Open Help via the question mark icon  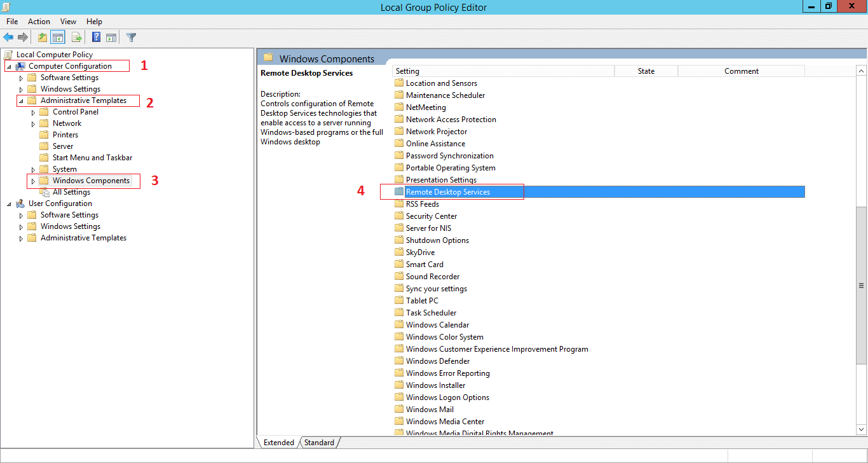click(96, 38)
